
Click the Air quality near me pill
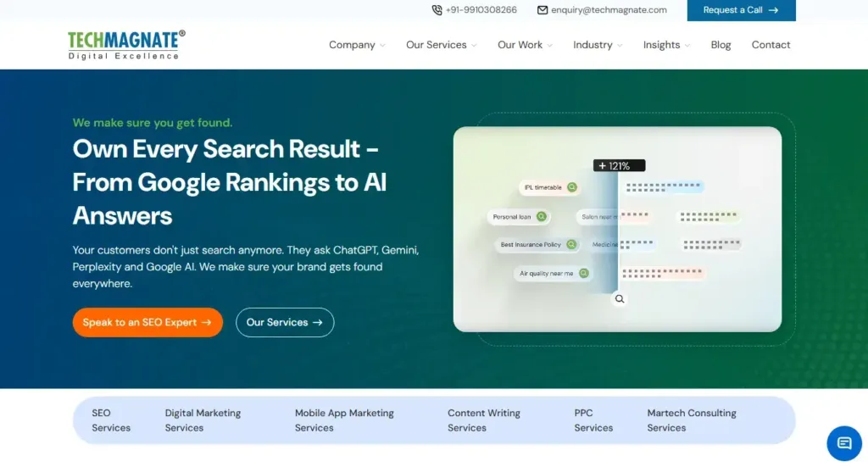point(553,273)
